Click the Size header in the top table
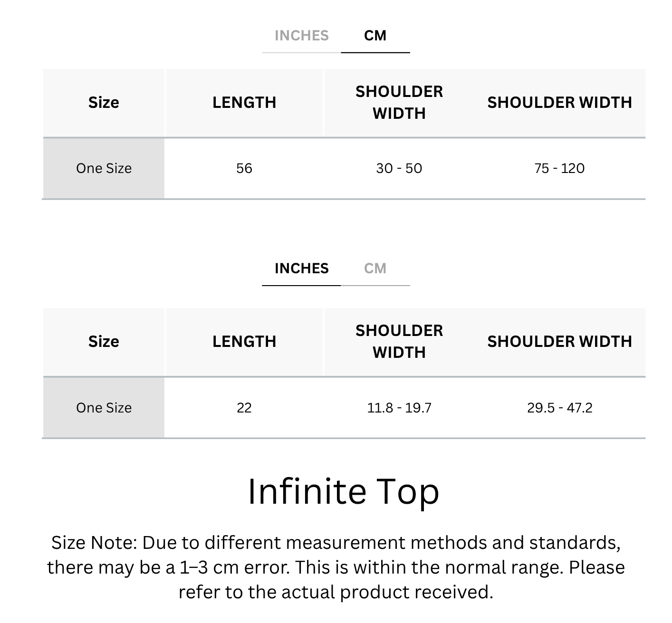Image resolution: width=672 pixels, height=623 pixels. click(x=104, y=103)
